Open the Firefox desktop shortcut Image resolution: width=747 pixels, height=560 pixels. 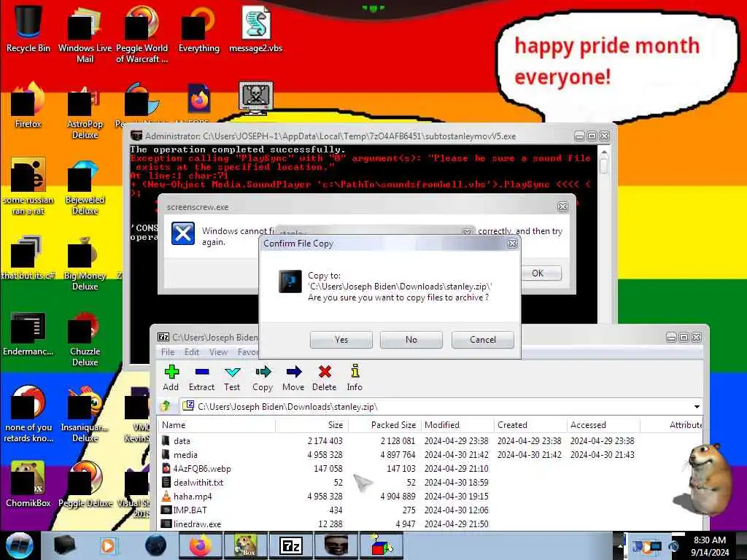[x=28, y=105]
